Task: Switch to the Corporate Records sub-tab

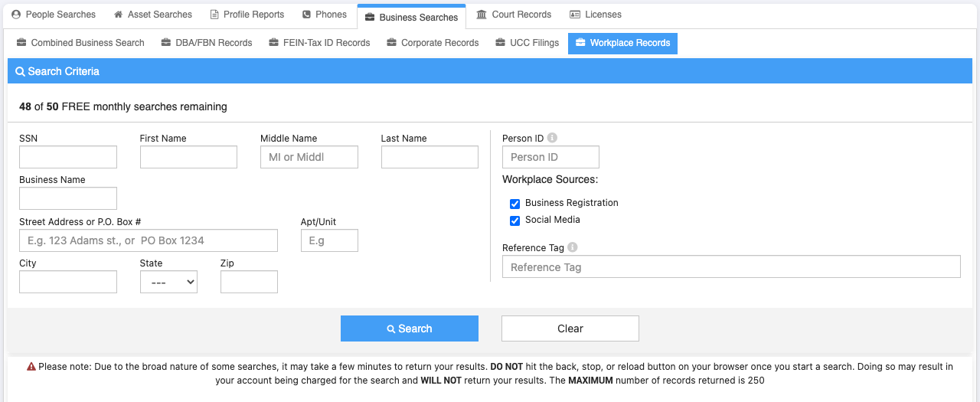Action: pyautogui.click(x=433, y=43)
